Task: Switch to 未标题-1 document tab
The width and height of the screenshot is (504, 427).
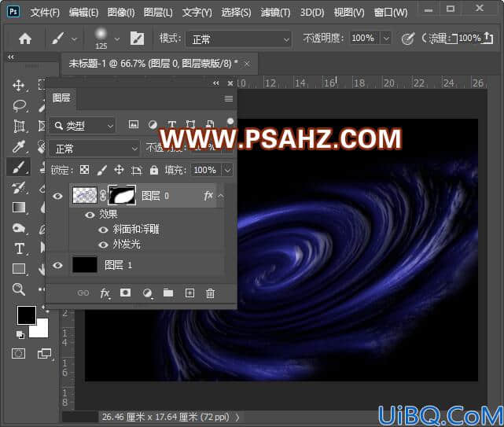Action: point(153,64)
